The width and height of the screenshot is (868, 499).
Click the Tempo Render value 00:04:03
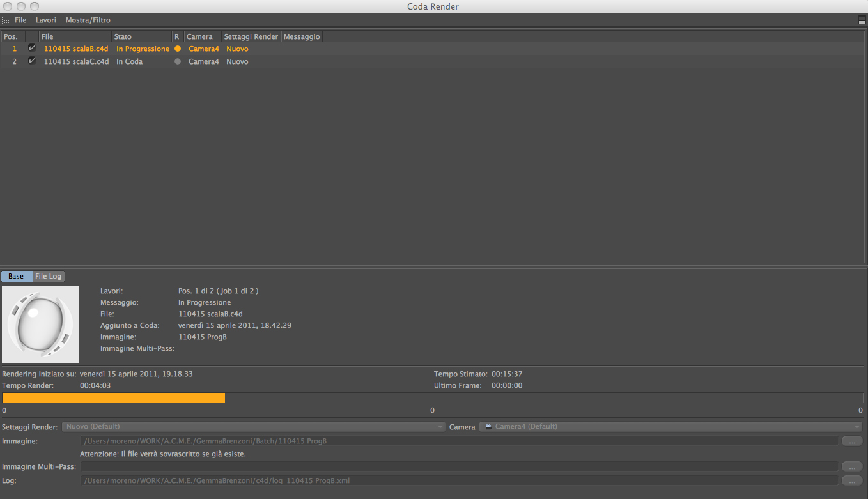coord(95,385)
